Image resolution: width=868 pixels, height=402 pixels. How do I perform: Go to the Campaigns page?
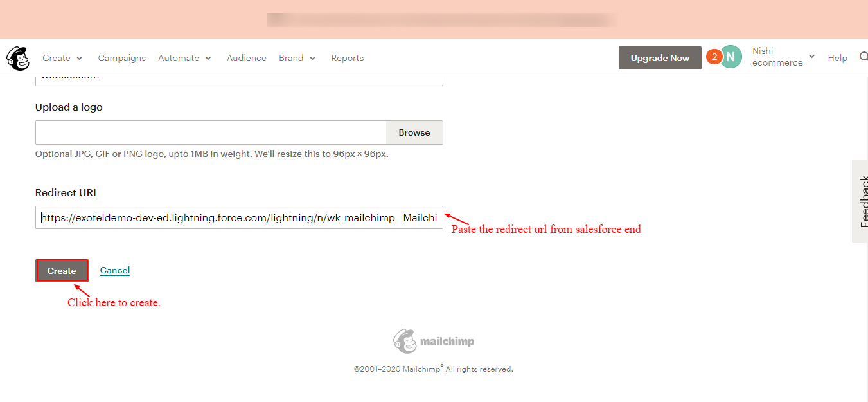tap(121, 58)
